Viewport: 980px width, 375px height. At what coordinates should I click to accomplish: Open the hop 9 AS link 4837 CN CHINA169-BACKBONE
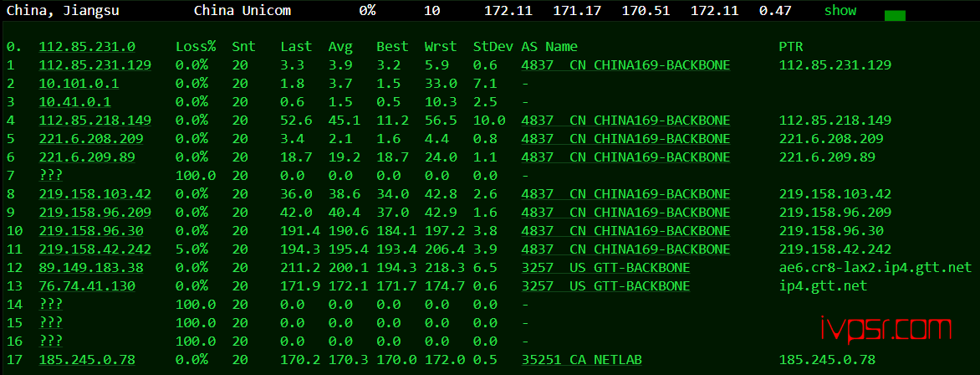625,213
